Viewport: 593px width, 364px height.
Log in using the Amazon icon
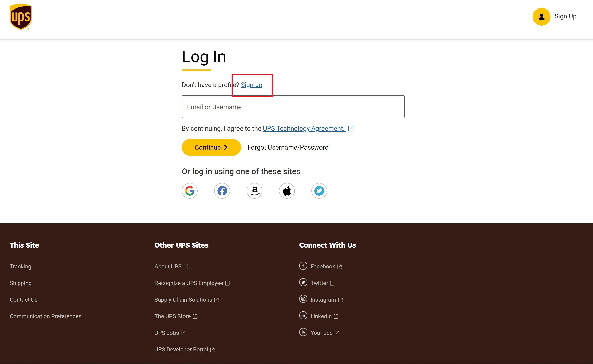click(x=254, y=191)
